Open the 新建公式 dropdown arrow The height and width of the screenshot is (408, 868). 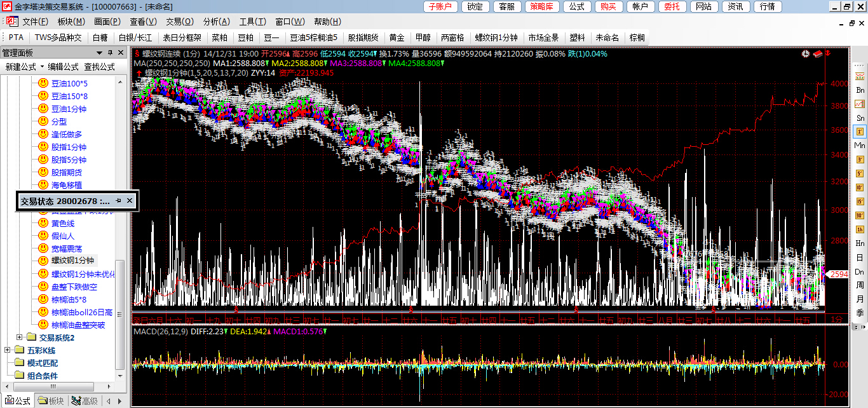pos(42,67)
